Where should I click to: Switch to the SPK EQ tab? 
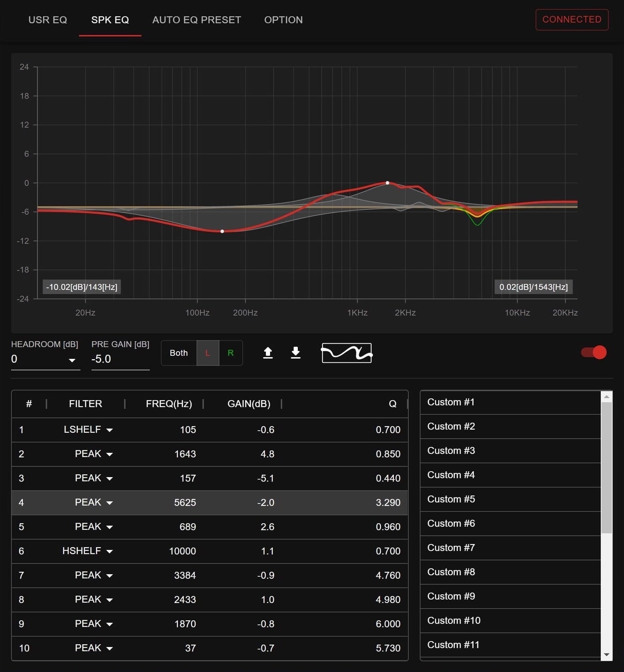(110, 20)
